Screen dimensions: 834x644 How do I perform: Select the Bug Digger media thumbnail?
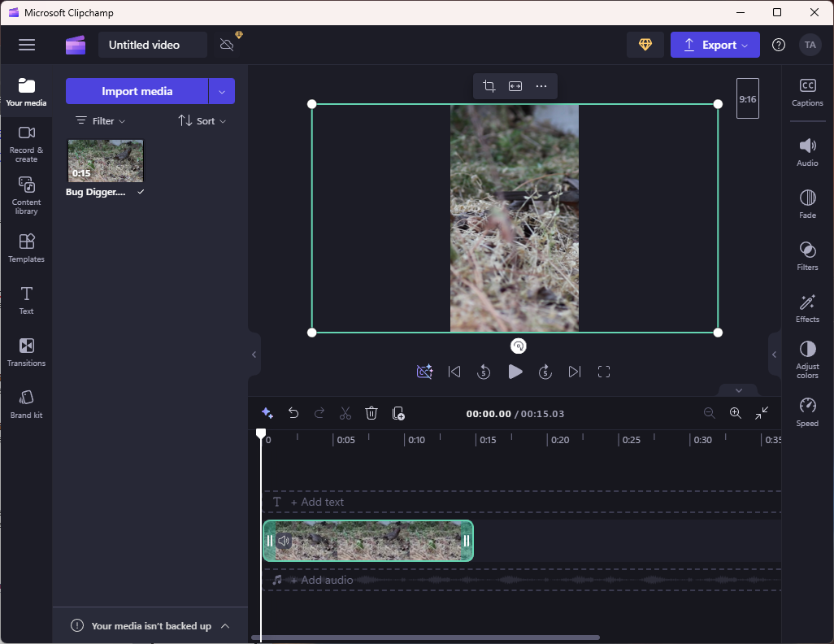[106, 160]
